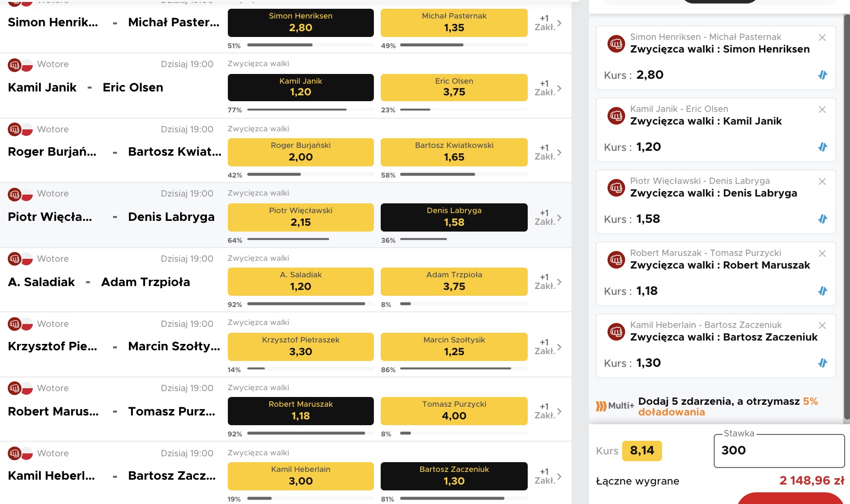Select Eric Olsen 3,75 odds

click(x=454, y=88)
